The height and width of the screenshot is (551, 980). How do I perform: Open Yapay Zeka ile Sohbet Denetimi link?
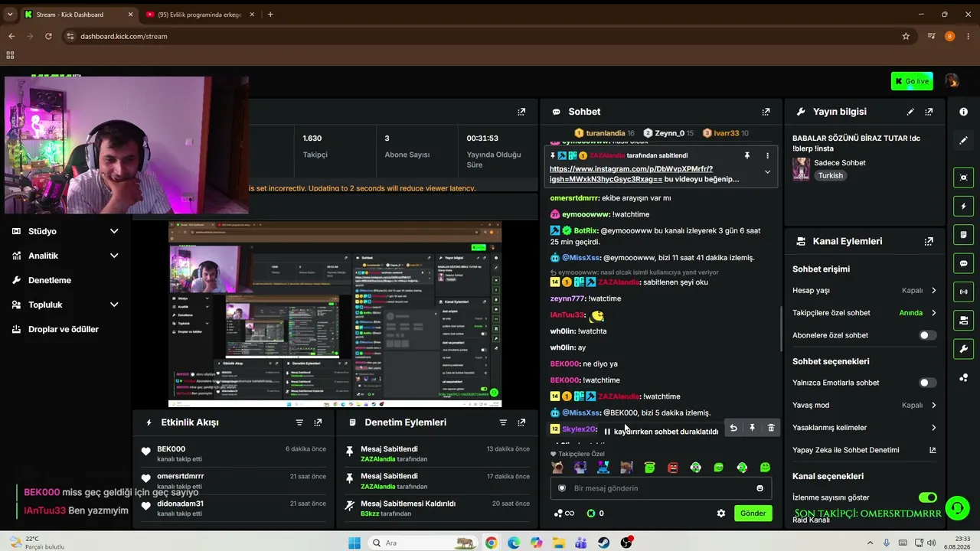pyautogui.click(x=864, y=450)
